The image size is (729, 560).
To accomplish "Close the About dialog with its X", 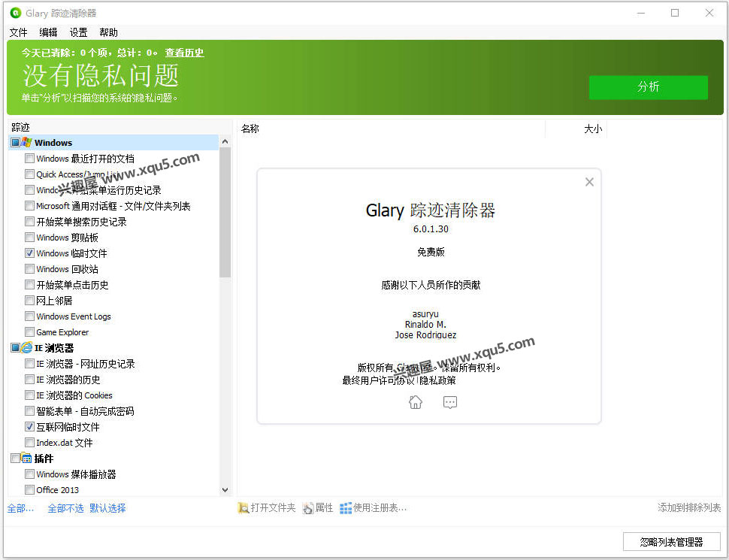I will (589, 181).
